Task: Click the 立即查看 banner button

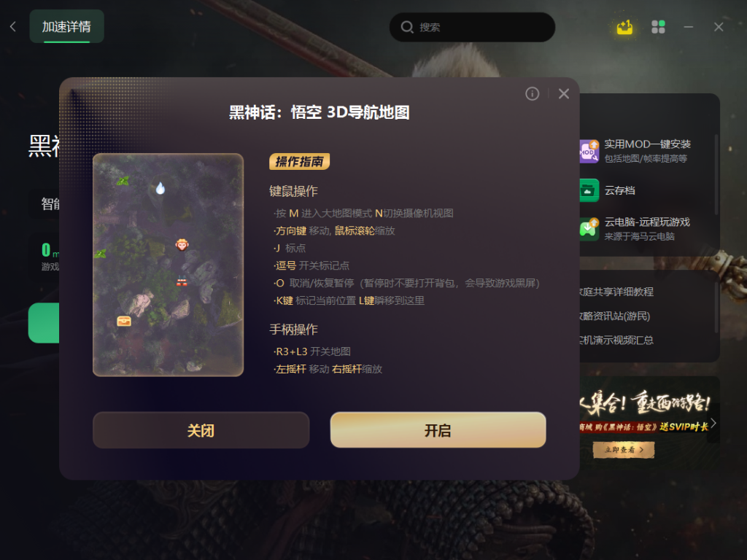Action: click(624, 449)
